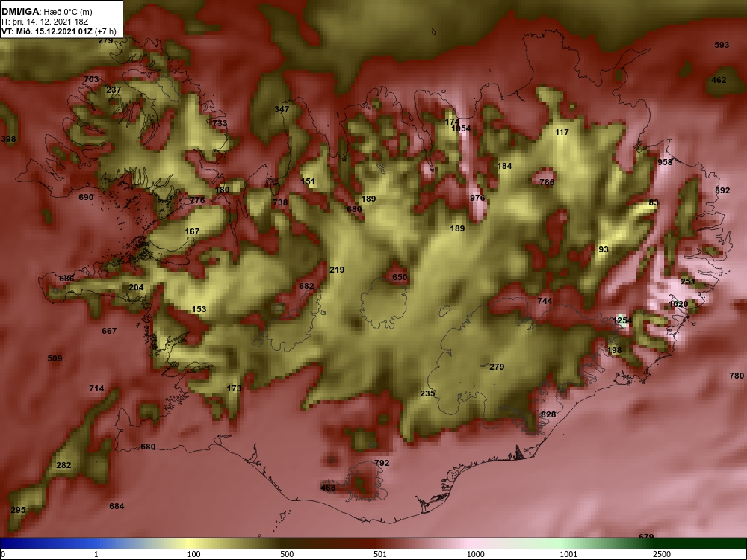Click the map value 593
Screen dimensions: 747x560
pyautogui.click(x=722, y=46)
